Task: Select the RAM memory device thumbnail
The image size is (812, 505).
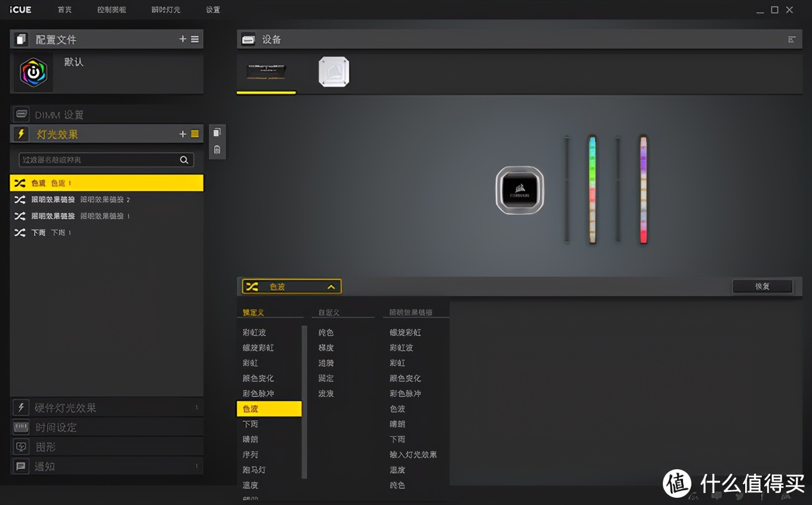Action: pos(266,72)
